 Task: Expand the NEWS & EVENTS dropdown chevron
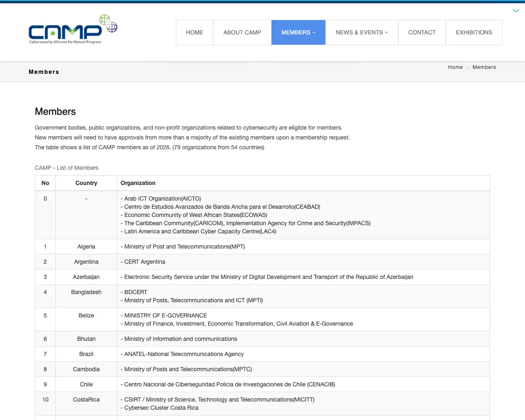pos(386,32)
